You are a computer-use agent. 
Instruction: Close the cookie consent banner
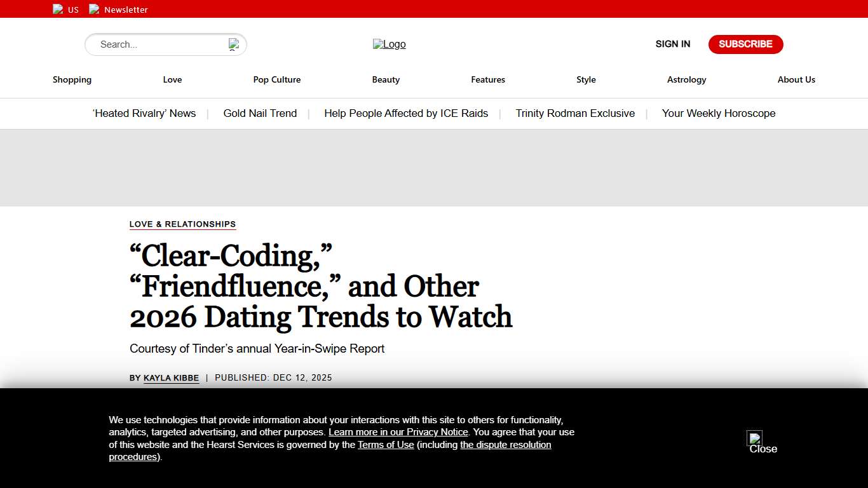[756, 440]
